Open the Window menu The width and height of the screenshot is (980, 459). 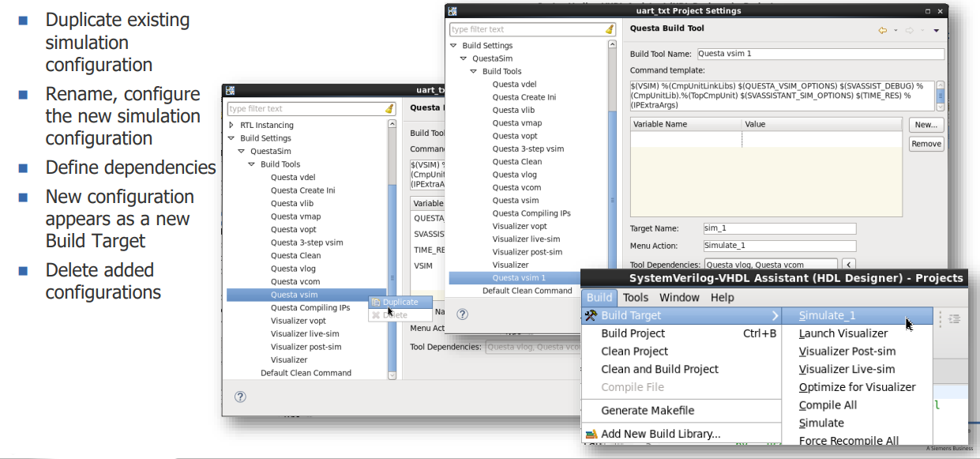pos(679,297)
